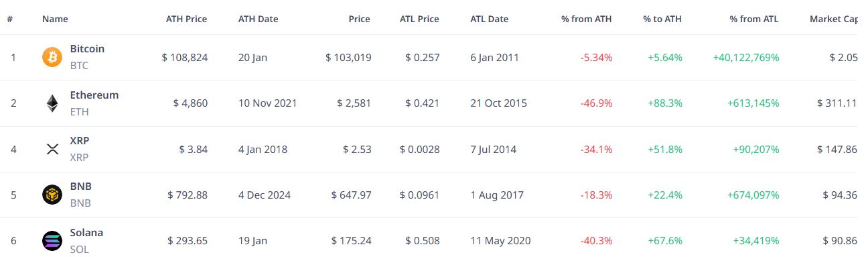Viewport: 868px width, 257px height.
Task: Sort by Market Cap column header
Action: point(833,19)
